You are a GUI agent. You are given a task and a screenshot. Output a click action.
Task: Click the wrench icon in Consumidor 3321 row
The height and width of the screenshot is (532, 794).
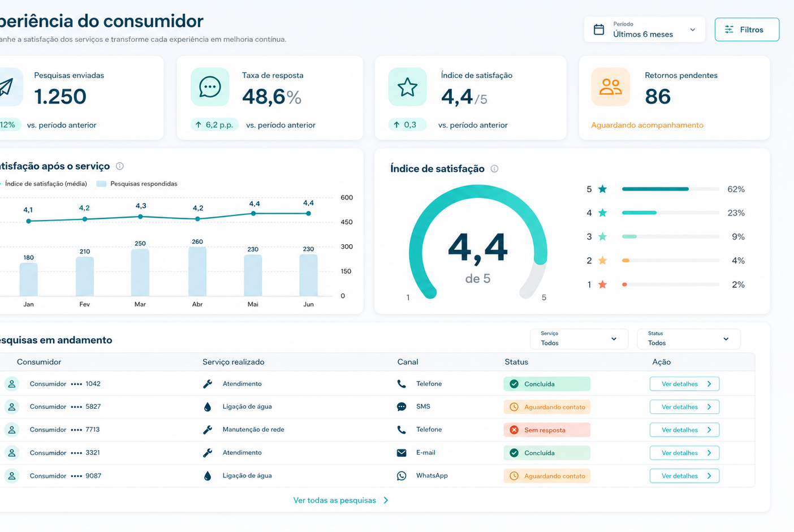(x=208, y=453)
